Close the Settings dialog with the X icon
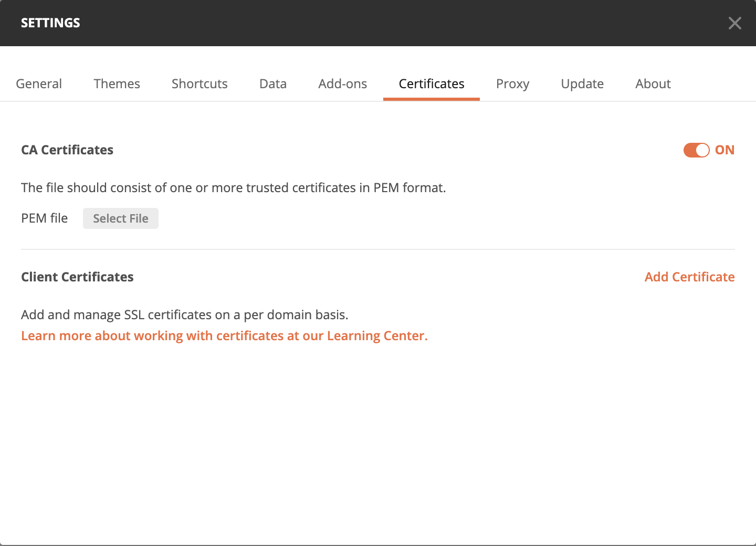This screenshot has height=546, width=756. click(734, 23)
